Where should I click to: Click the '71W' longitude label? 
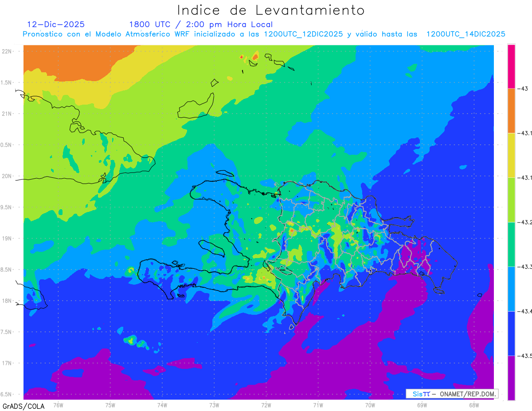coord(318,405)
